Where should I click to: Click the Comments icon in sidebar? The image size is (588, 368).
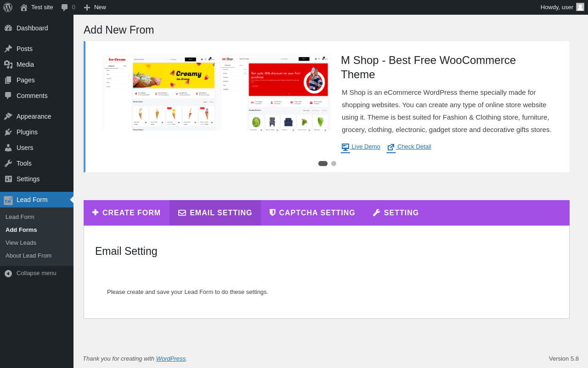[x=8, y=96]
